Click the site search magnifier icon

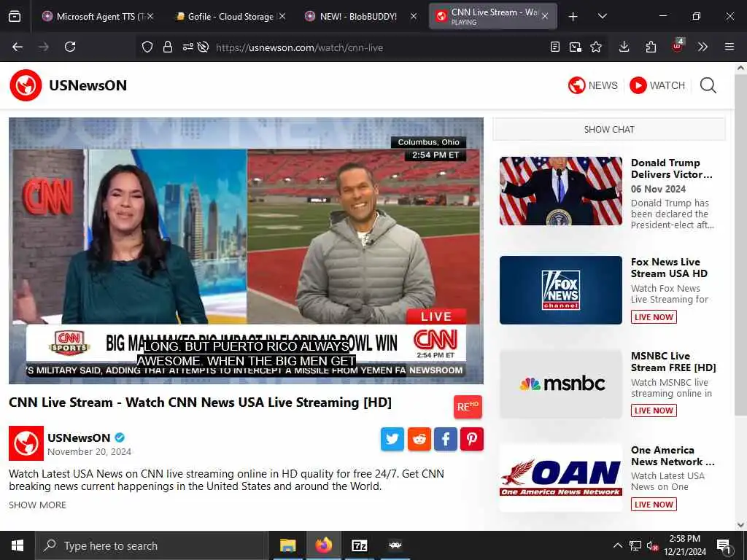click(x=708, y=86)
